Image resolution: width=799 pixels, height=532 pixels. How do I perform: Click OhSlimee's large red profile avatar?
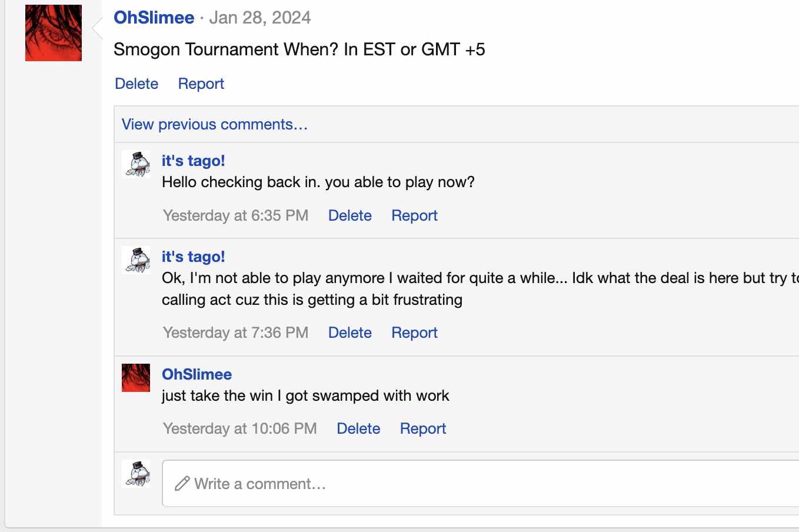click(x=54, y=33)
